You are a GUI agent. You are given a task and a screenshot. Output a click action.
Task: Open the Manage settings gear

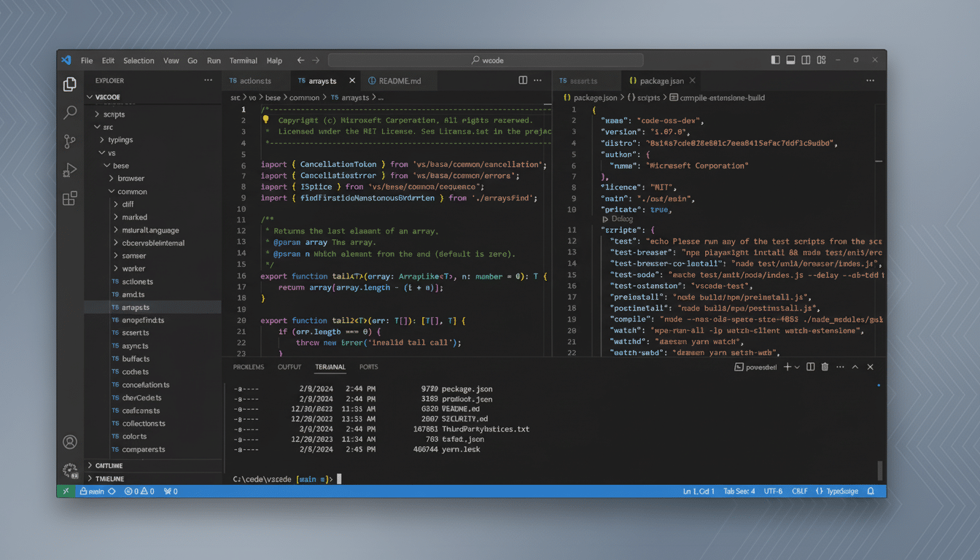point(69,470)
